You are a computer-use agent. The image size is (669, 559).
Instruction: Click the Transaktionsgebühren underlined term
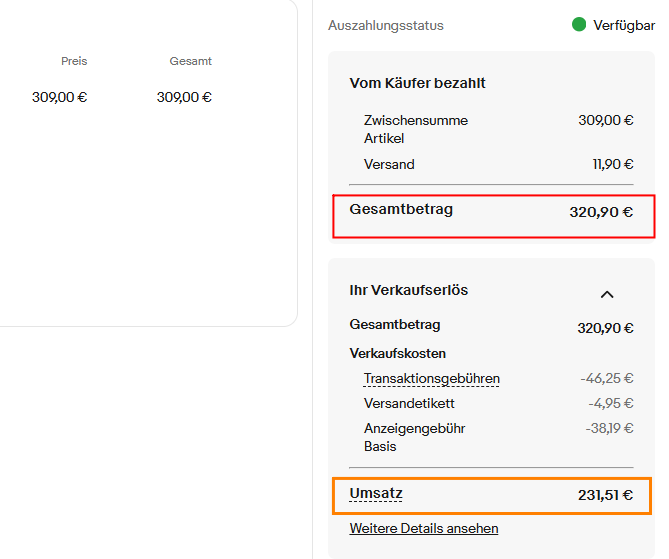432,378
